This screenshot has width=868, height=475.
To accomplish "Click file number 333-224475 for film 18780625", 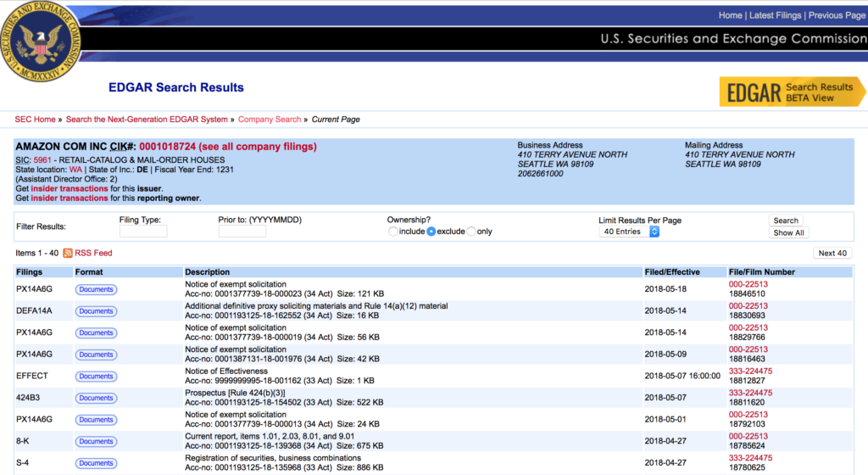I will tap(750, 458).
